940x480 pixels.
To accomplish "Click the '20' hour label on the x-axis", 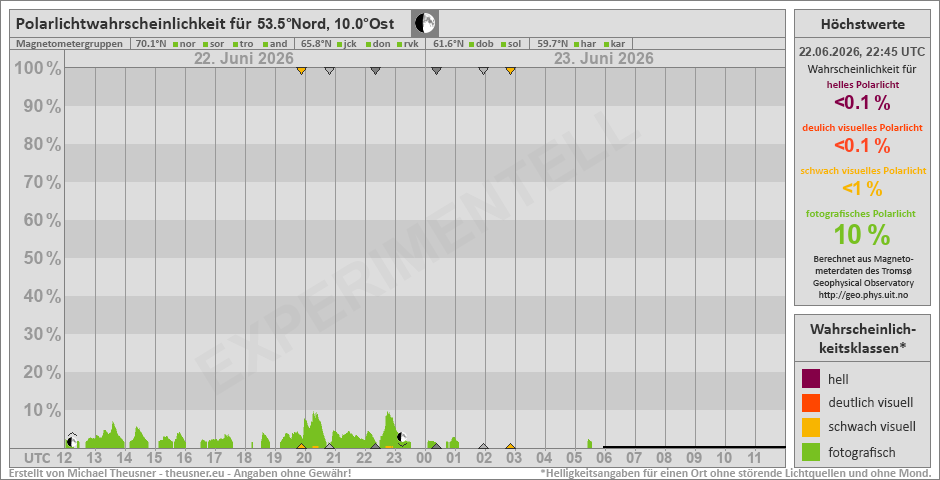I will click(304, 458).
